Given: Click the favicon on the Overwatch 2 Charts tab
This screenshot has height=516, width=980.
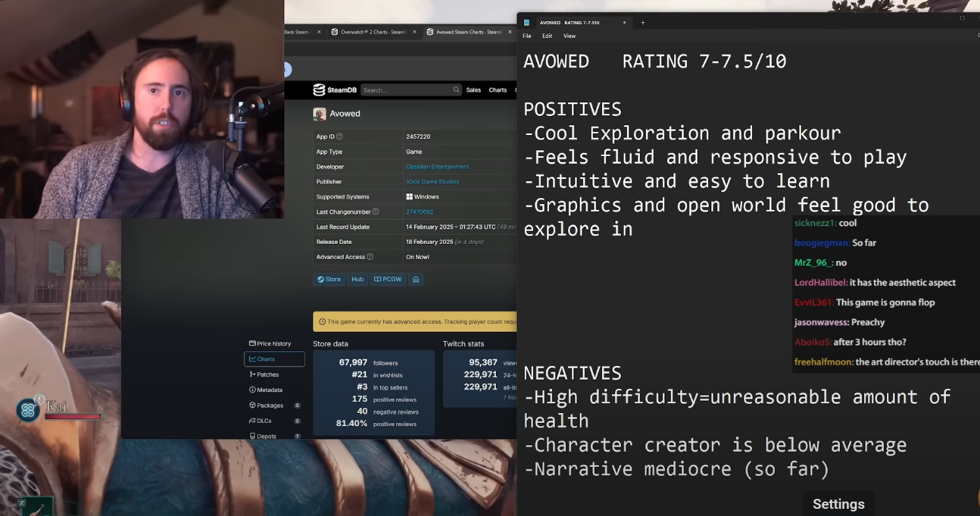Looking at the screenshot, I should pyautogui.click(x=335, y=31).
